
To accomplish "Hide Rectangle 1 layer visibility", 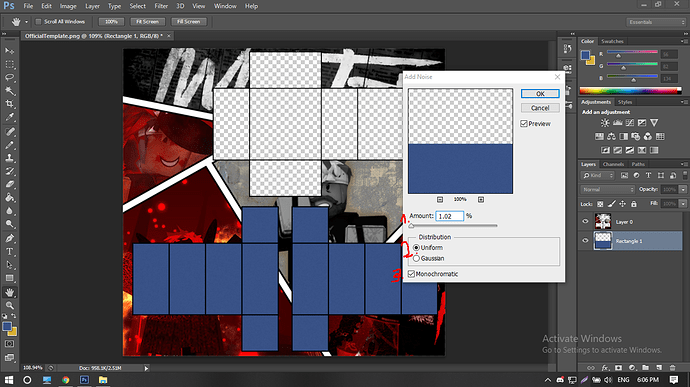I will (x=585, y=240).
